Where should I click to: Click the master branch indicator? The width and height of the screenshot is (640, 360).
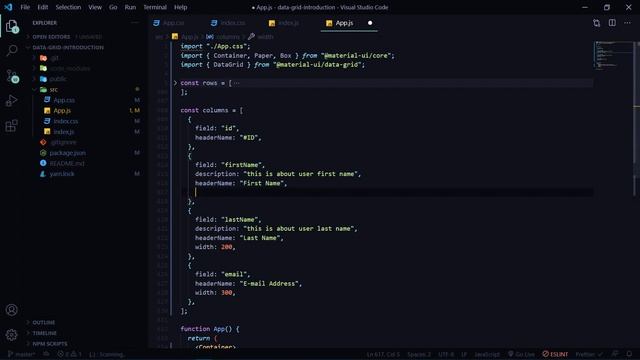pos(22,354)
